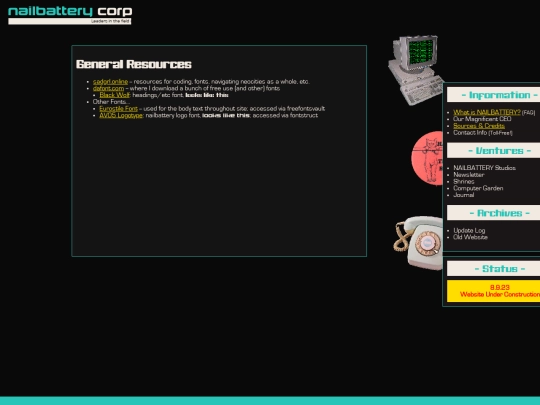Open the Black Wolf font link
Image resolution: width=540 pixels, height=405 pixels.
(x=115, y=95)
